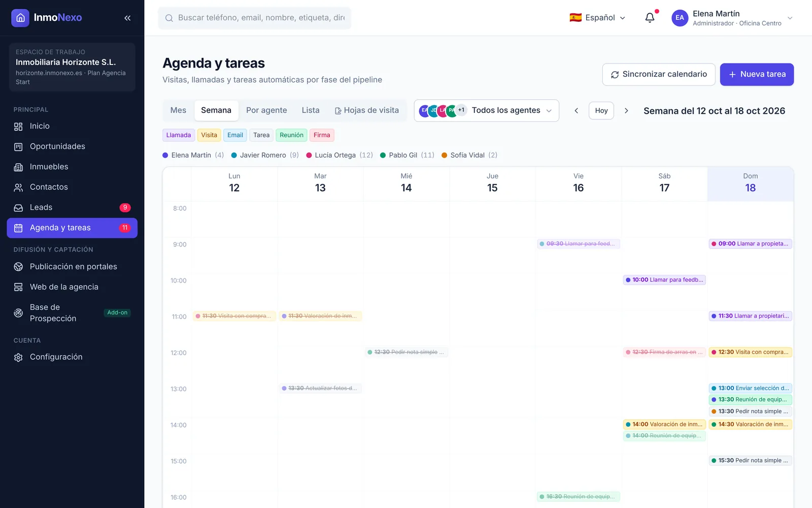Click the InmoNexo home logo icon
The image size is (812, 508).
(20, 18)
